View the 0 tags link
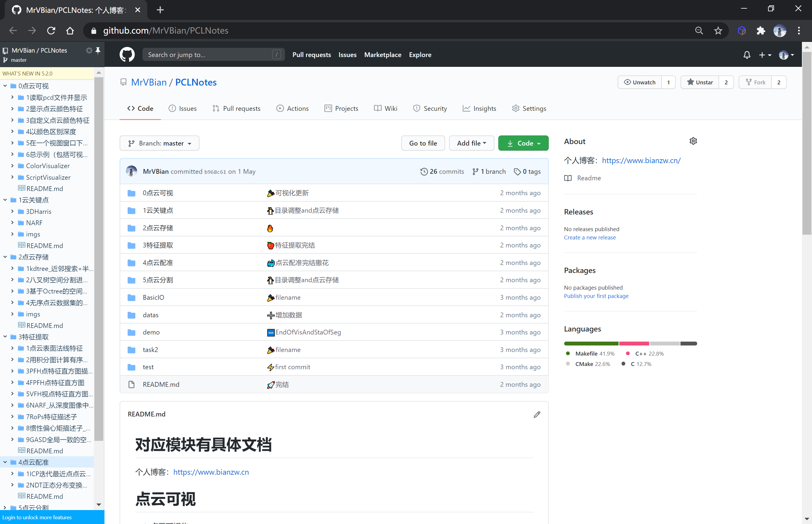The height and width of the screenshot is (524, 812). [x=527, y=171]
